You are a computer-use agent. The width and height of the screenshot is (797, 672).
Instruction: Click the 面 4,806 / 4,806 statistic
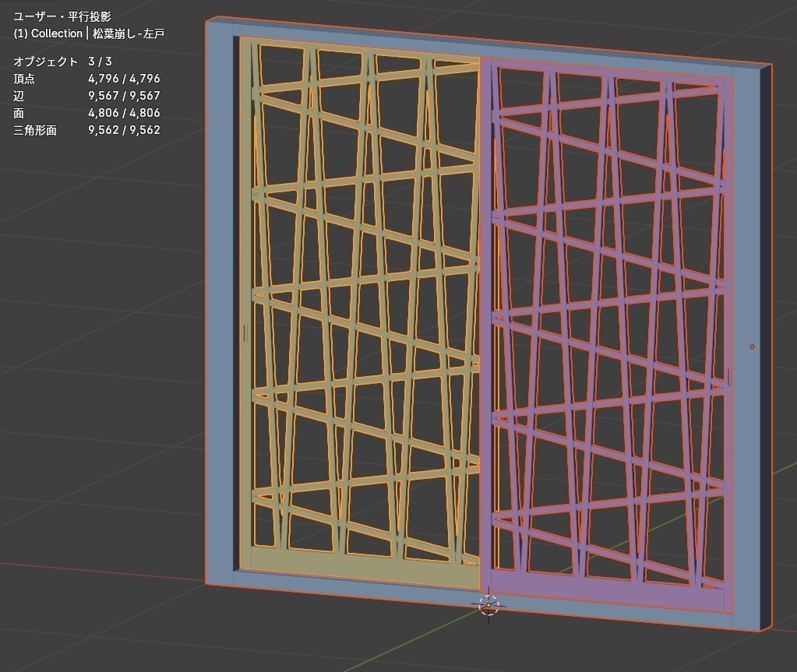click(x=86, y=113)
